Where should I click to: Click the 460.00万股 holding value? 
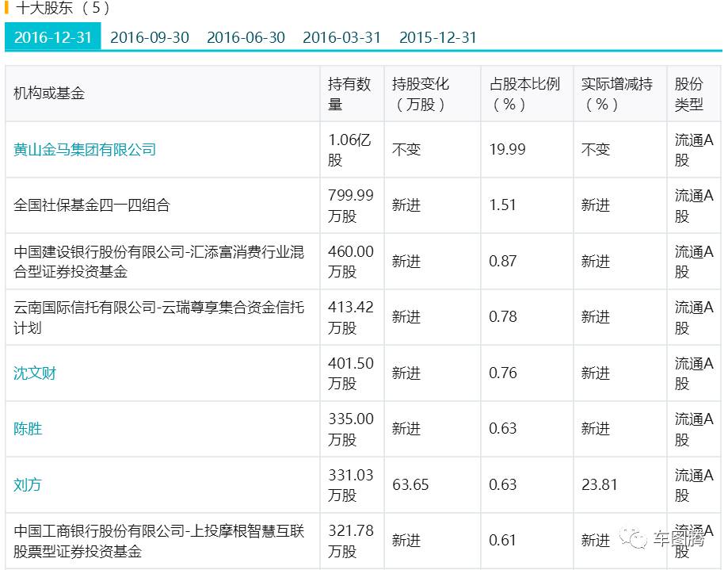(x=351, y=262)
